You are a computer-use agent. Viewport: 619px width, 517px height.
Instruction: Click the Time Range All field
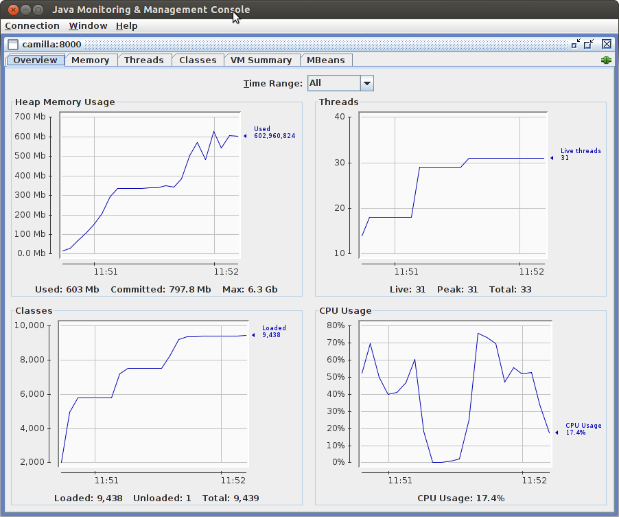tap(333, 84)
